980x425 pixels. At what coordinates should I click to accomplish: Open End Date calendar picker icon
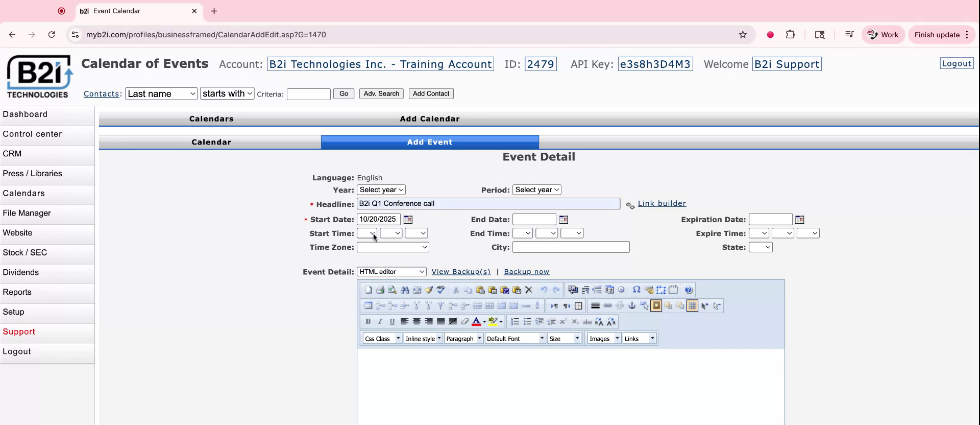coord(563,219)
